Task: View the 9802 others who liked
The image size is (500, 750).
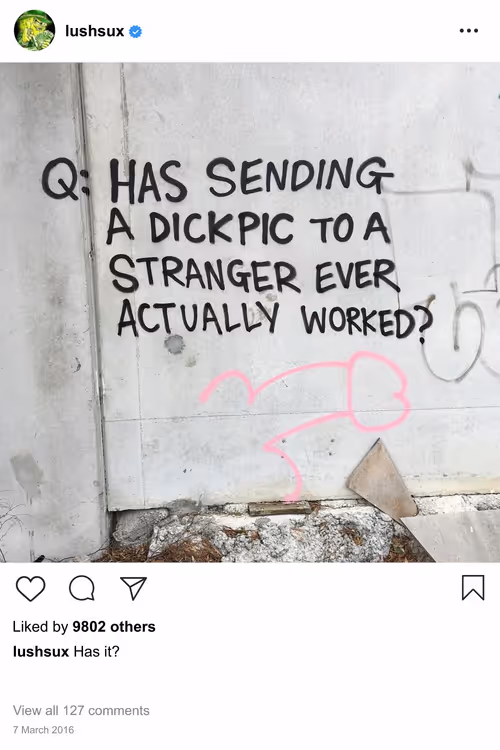Action: [114, 627]
